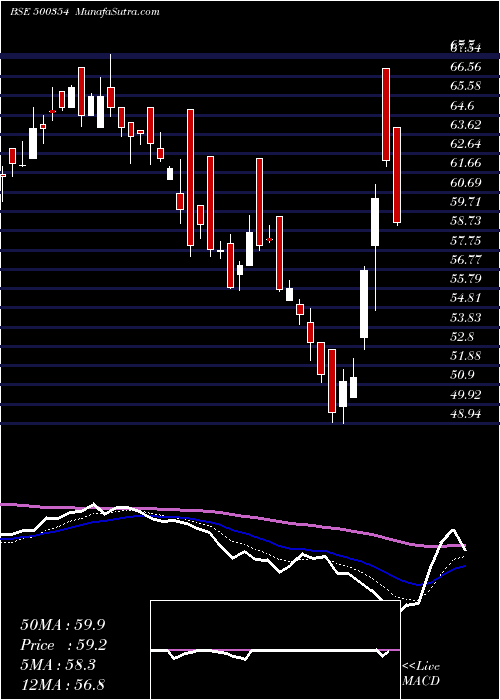This screenshot has width=500, height=700.
Task: Click the 65.58 price axis label
Action: 466,86
